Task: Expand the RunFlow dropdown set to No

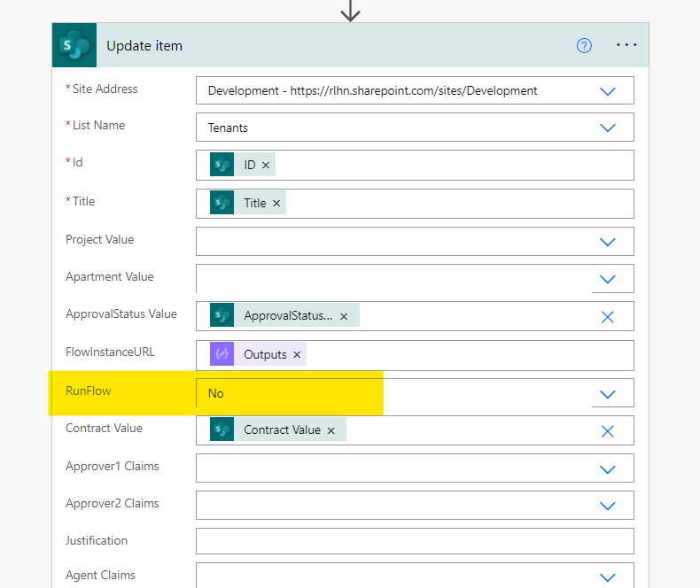Action: click(608, 394)
